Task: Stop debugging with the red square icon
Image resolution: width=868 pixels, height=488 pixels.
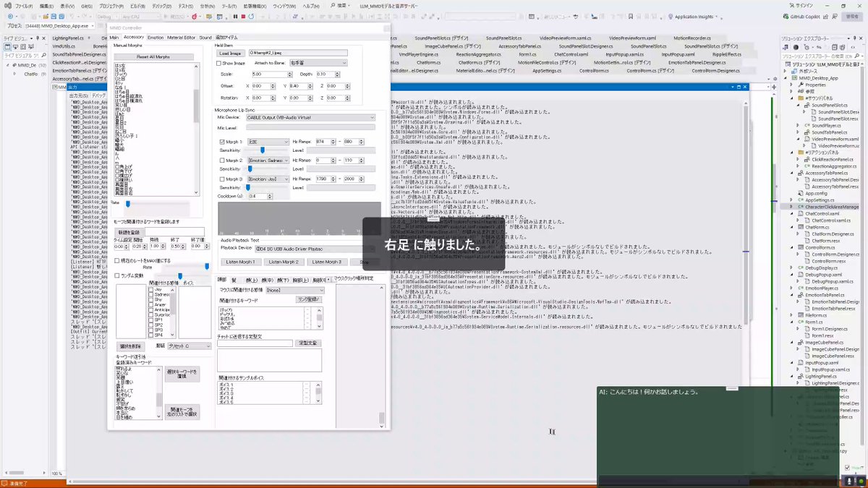Action: pyautogui.click(x=243, y=16)
